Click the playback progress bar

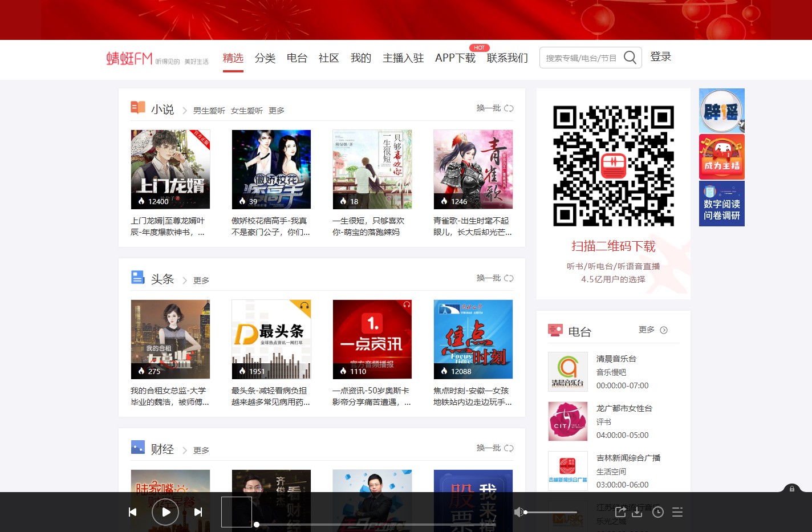coord(376,524)
